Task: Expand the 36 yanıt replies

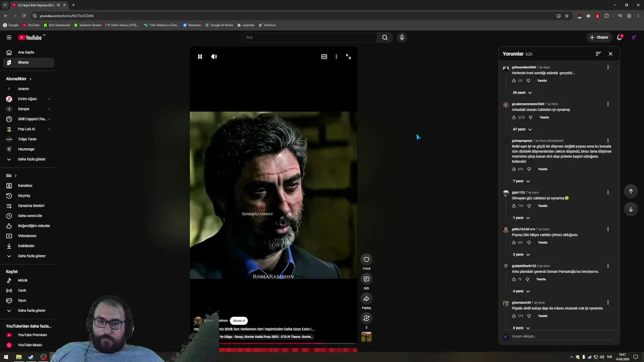Action: pos(522,93)
